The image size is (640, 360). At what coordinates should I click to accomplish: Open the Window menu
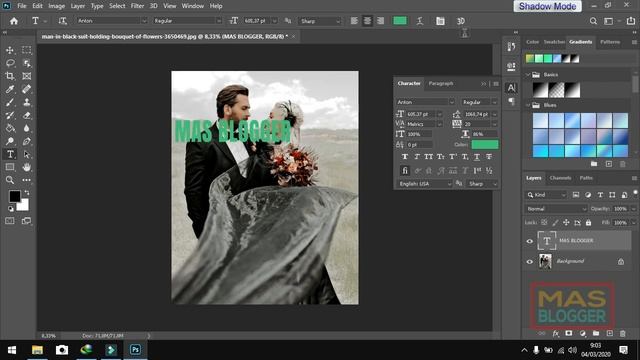(193, 6)
